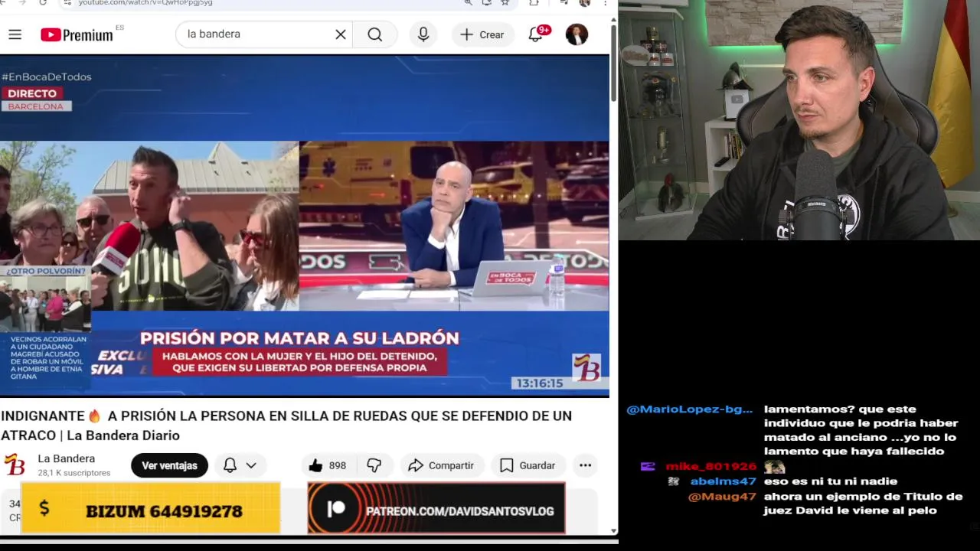
Task: Open La Bandera channel avatar
Action: pos(15,465)
